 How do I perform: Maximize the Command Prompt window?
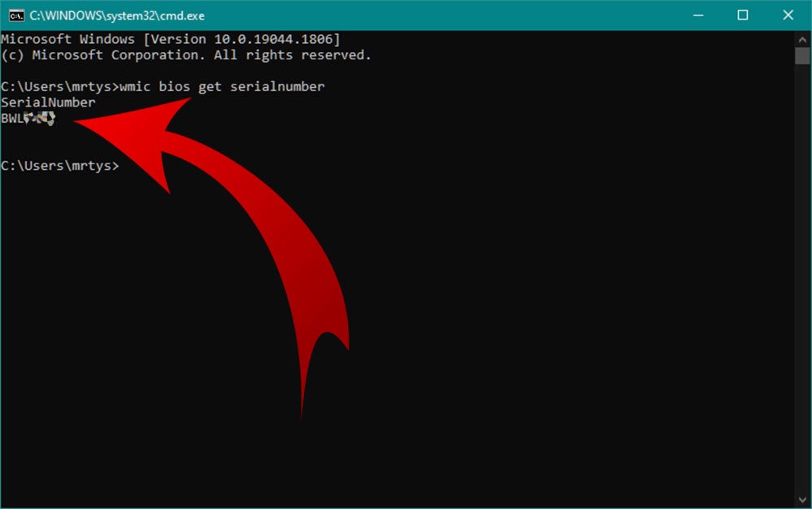[743, 15]
